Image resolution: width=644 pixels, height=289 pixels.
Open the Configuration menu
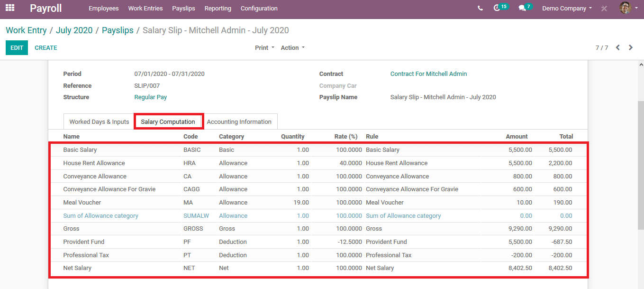pos(259,9)
